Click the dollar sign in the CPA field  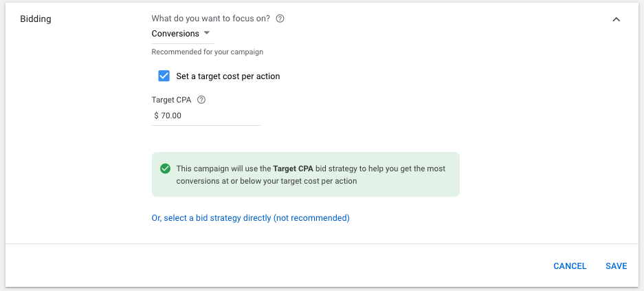(157, 116)
